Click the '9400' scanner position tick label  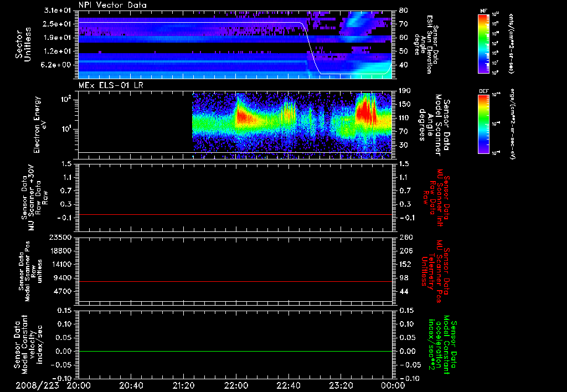[63, 278]
